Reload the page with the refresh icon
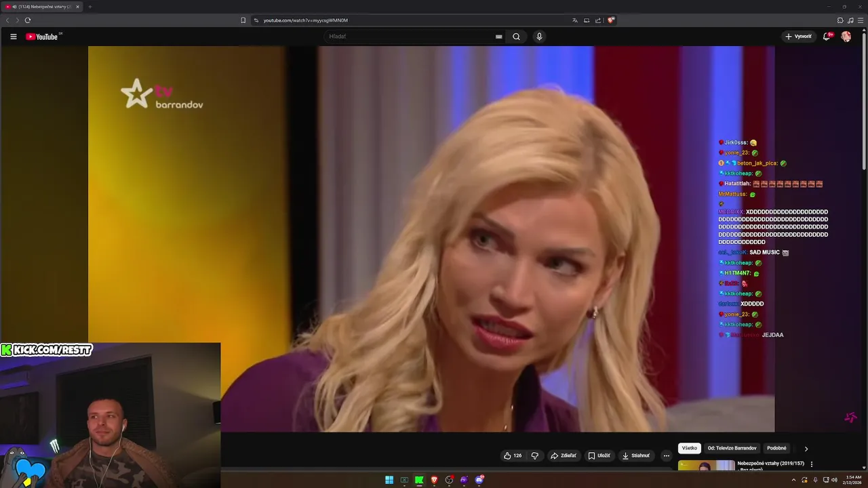Image resolution: width=868 pixels, height=488 pixels. point(28,20)
